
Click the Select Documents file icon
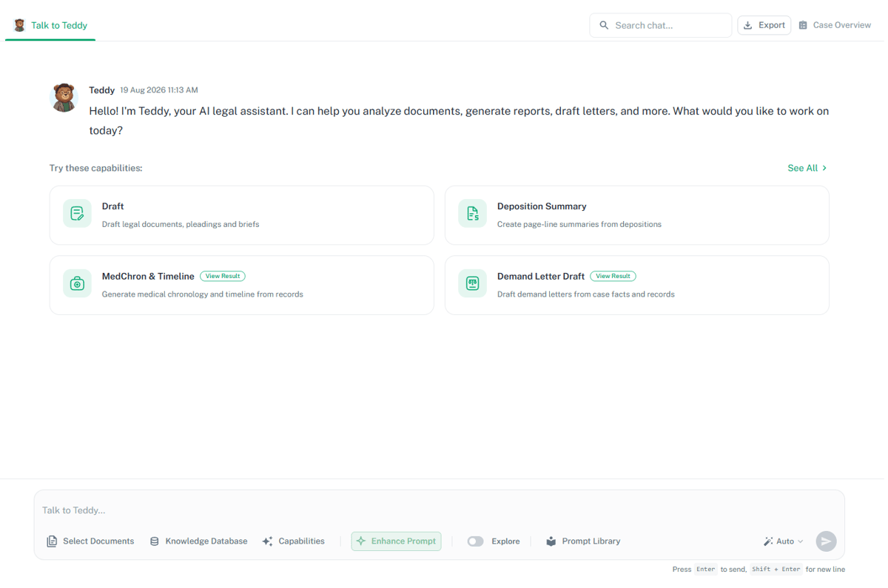(x=52, y=541)
